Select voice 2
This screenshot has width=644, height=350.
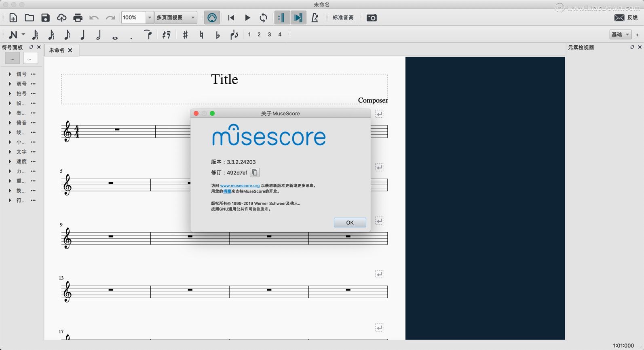tap(259, 35)
